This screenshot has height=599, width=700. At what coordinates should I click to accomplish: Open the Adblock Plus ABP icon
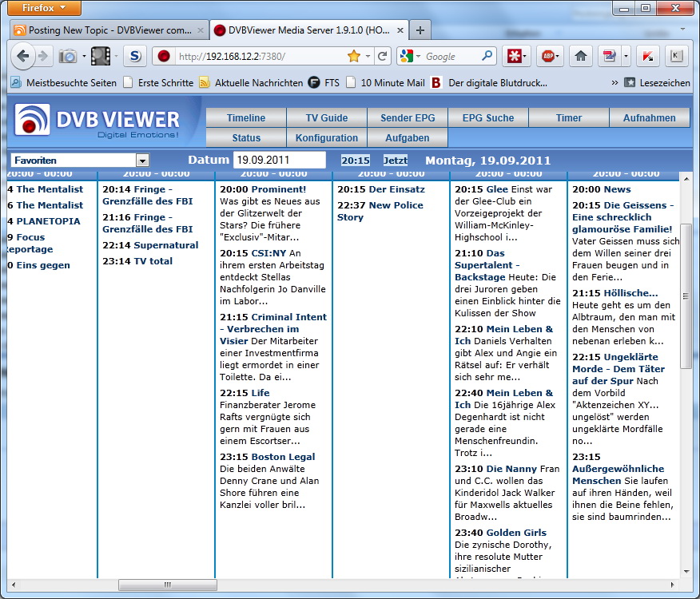coord(547,56)
